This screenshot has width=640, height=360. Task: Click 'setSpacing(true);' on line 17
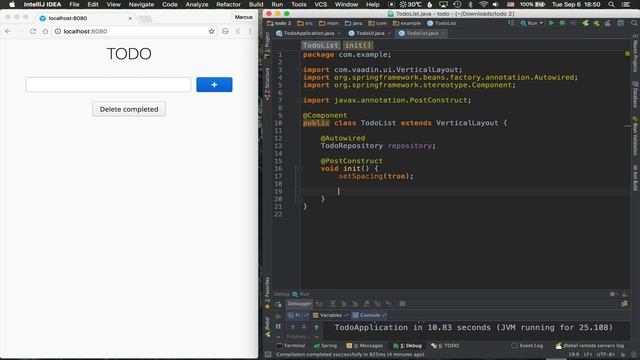tap(376, 176)
